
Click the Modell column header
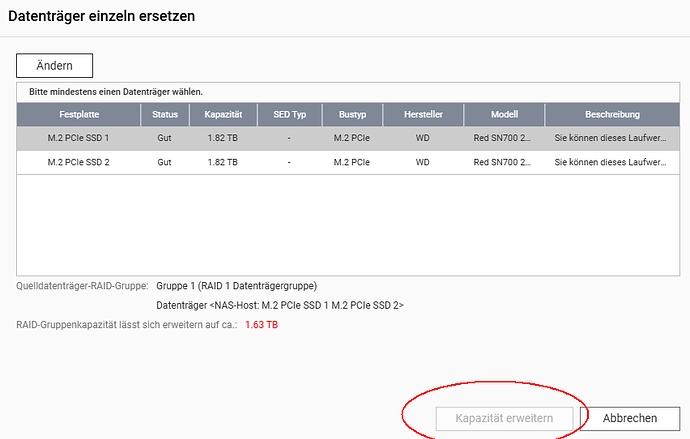503,114
